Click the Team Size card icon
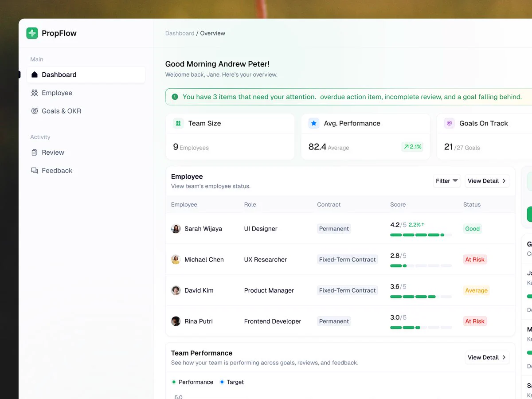532x399 pixels. (178, 123)
